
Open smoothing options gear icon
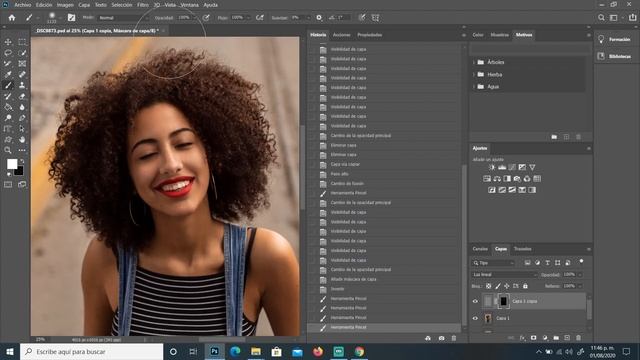tap(319, 18)
